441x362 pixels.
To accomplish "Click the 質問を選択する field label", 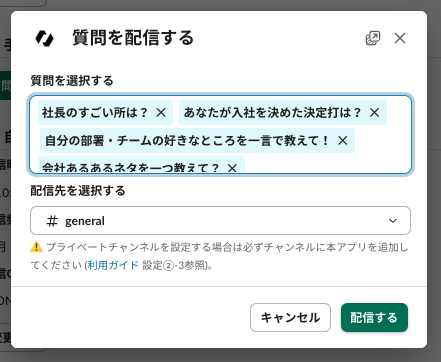I will pyautogui.click(x=72, y=81).
